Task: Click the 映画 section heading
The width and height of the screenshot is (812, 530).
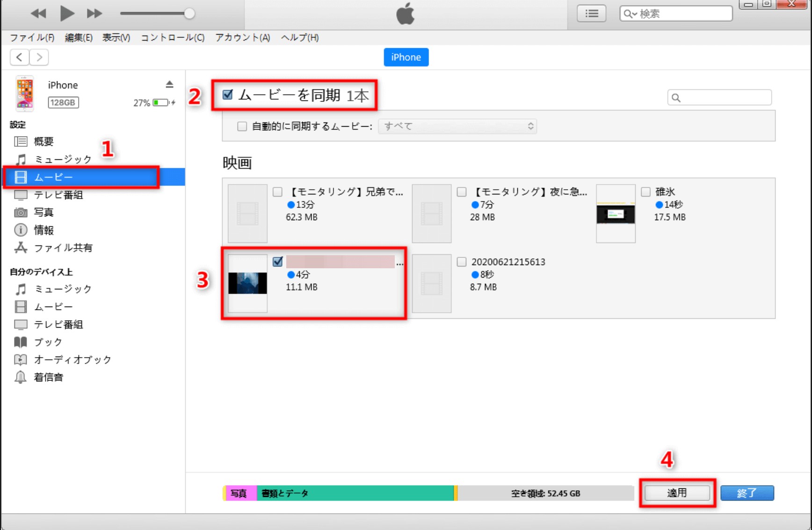Action: (237, 163)
